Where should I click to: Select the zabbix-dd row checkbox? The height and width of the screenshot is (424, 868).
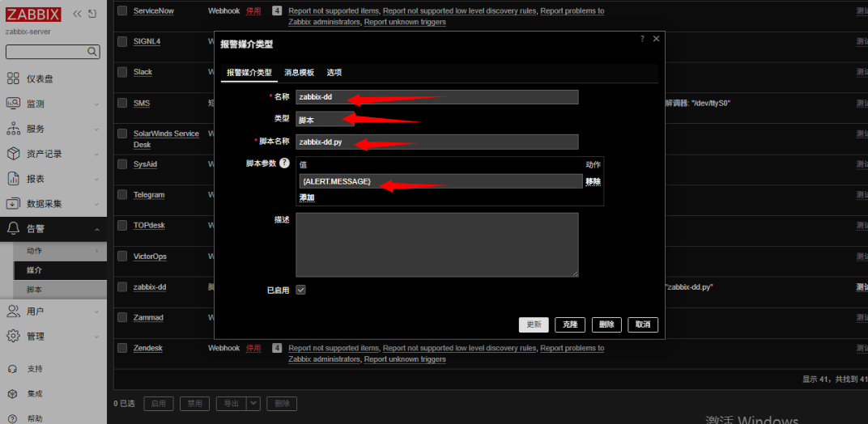pyautogui.click(x=122, y=287)
